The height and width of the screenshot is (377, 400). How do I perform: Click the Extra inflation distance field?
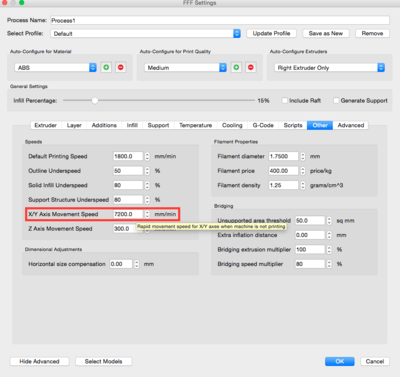tap(310, 235)
